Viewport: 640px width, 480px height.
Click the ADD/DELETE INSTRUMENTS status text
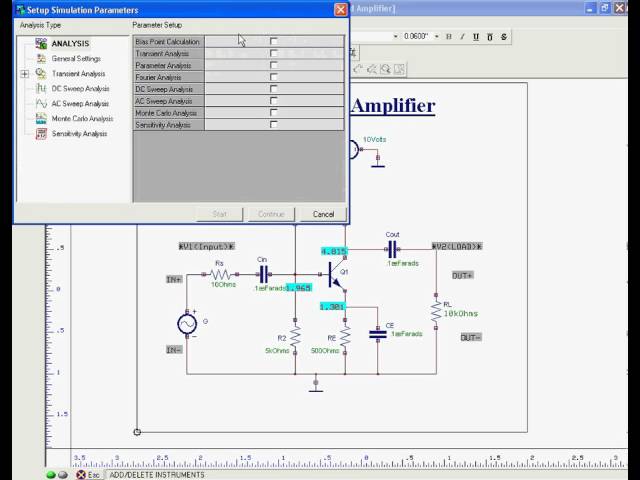click(157, 475)
